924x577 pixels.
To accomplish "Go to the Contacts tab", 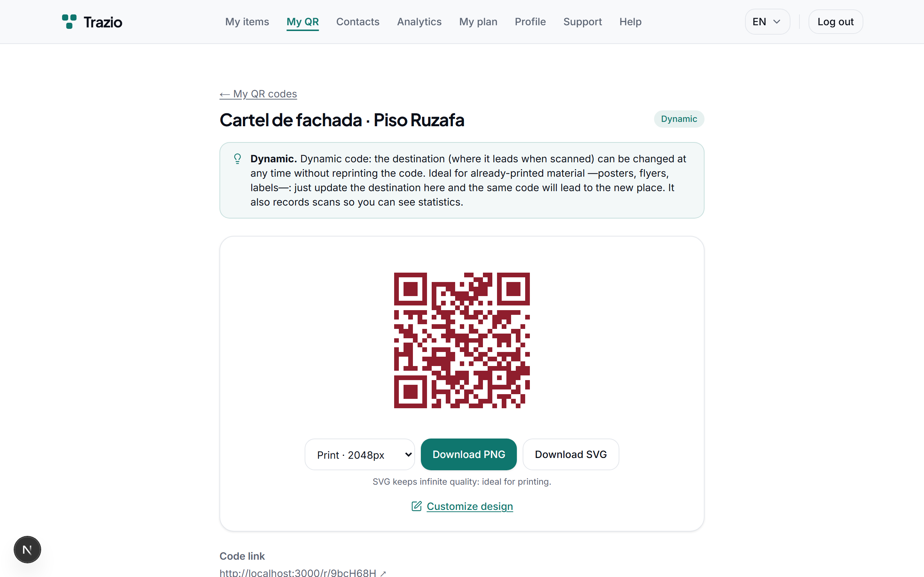I will tap(357, 22).
